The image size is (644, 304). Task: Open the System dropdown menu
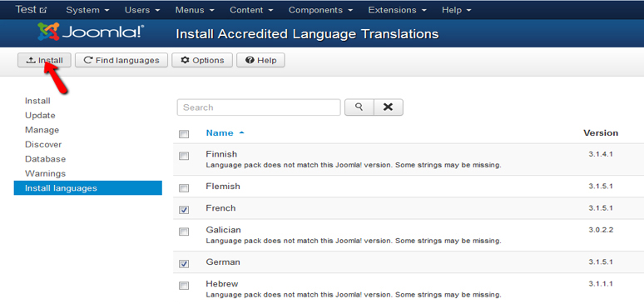pos(87,10)
